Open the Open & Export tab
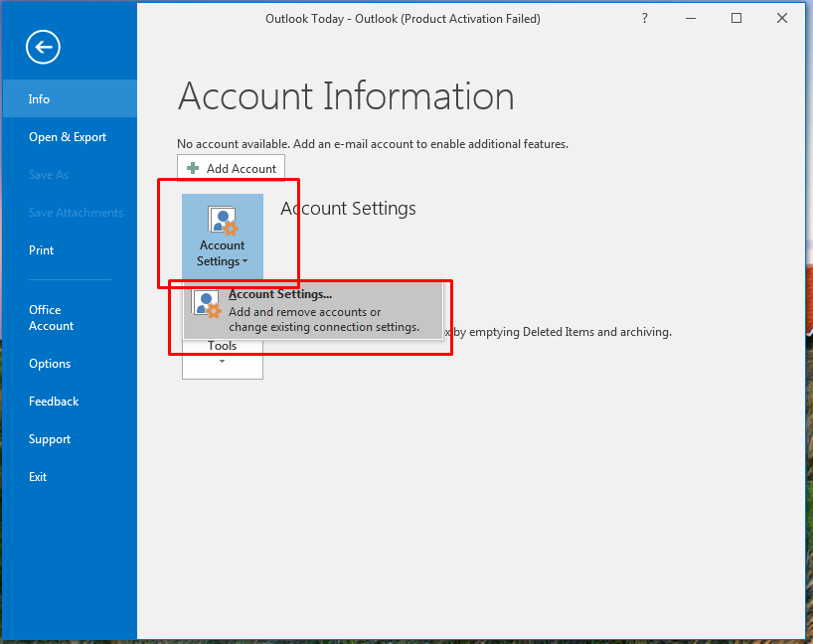 coord(70,137)
